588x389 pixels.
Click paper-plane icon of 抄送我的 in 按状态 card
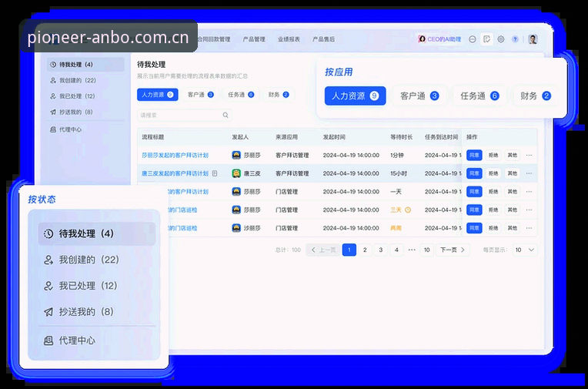click(48, 312)
